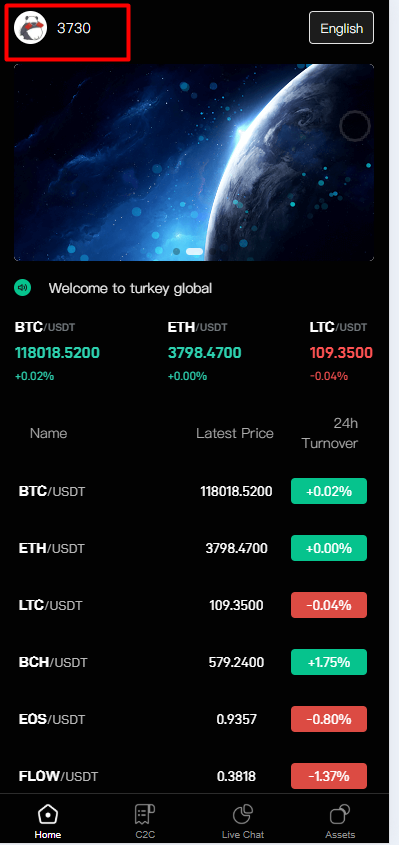Click the Welcome to turkey global notice
The width and height of the screenshot is (399, 845).
tap(130, 288)
